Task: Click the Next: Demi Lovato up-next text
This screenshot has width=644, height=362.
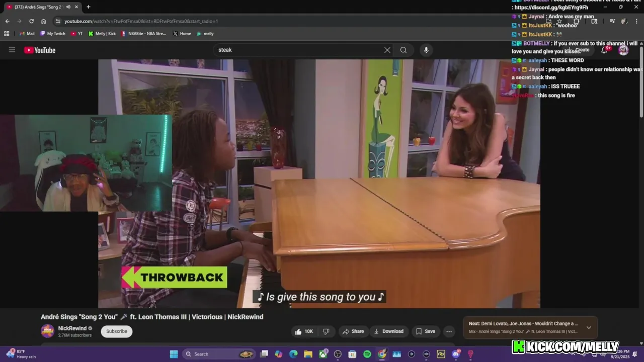Action: click(523, 324)
